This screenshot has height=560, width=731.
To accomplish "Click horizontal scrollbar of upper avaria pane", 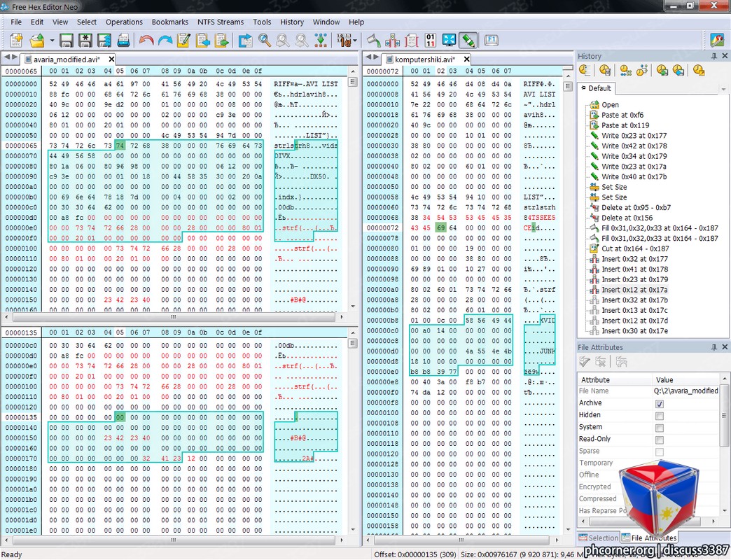I will pyautogui.click(x=174, y=317).
